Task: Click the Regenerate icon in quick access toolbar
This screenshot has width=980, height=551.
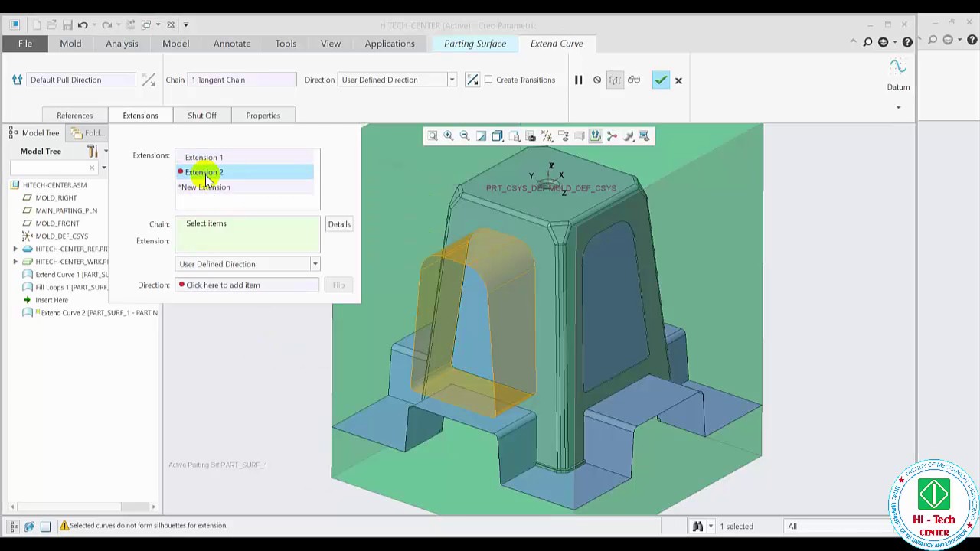Action: [132, 24]
